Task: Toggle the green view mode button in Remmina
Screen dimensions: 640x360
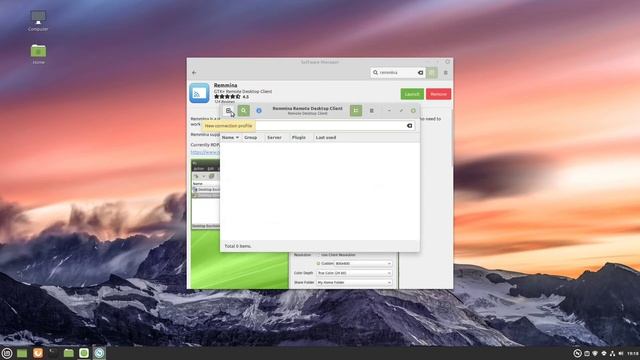Action: [356, 111]
